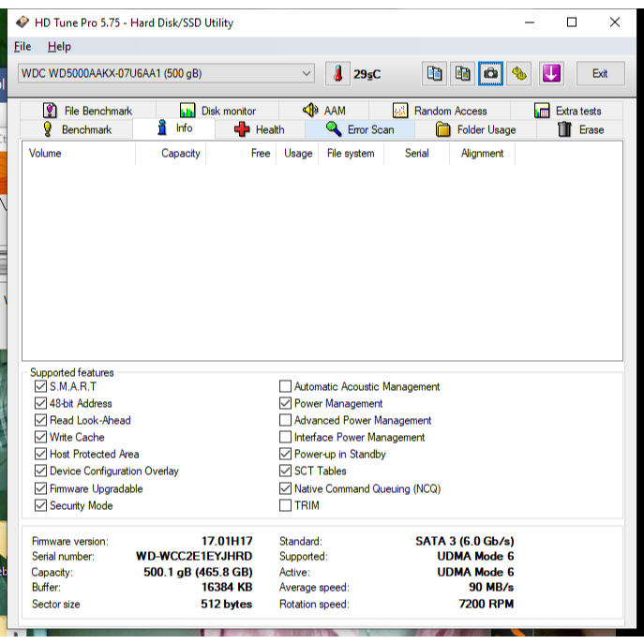
Task: Open options with the yellow tools icon
Action: tap(519, 73)
